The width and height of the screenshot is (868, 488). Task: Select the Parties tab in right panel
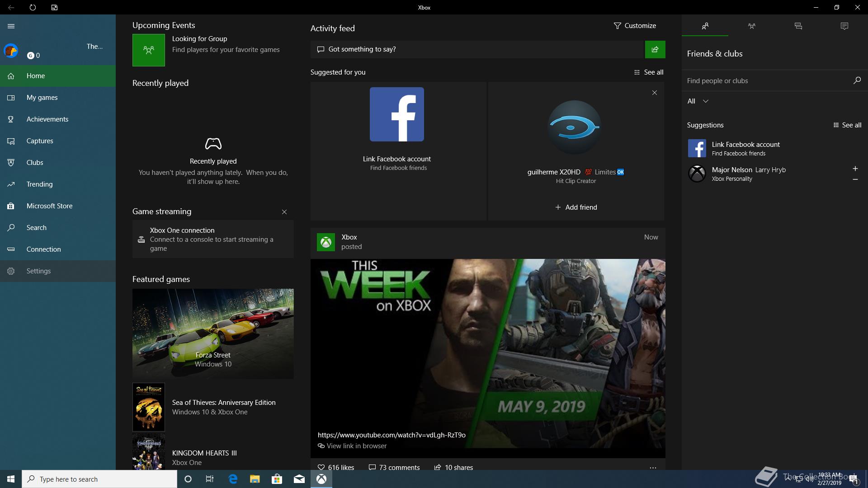pyautogui.click(x=751, y=26)
